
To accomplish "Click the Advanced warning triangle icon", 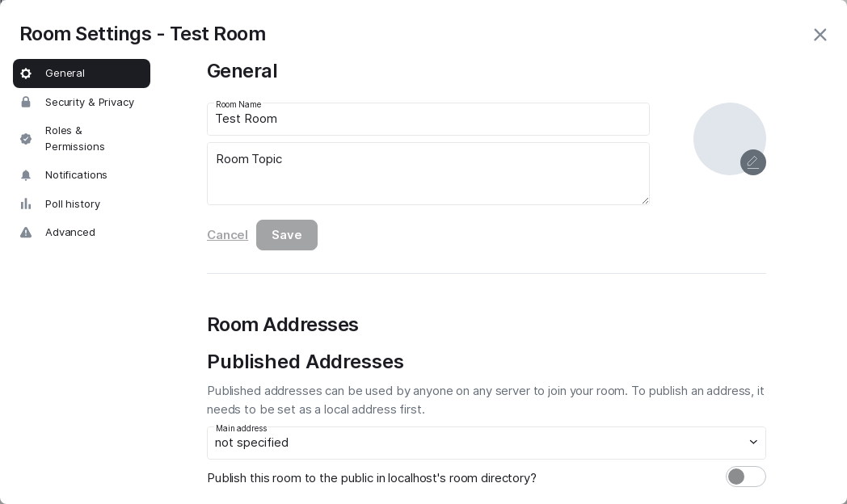I will 26,233.
